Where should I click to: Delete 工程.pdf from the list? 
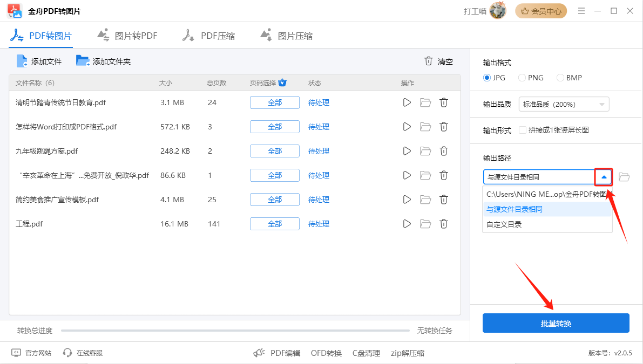click(x=444, y=224)
